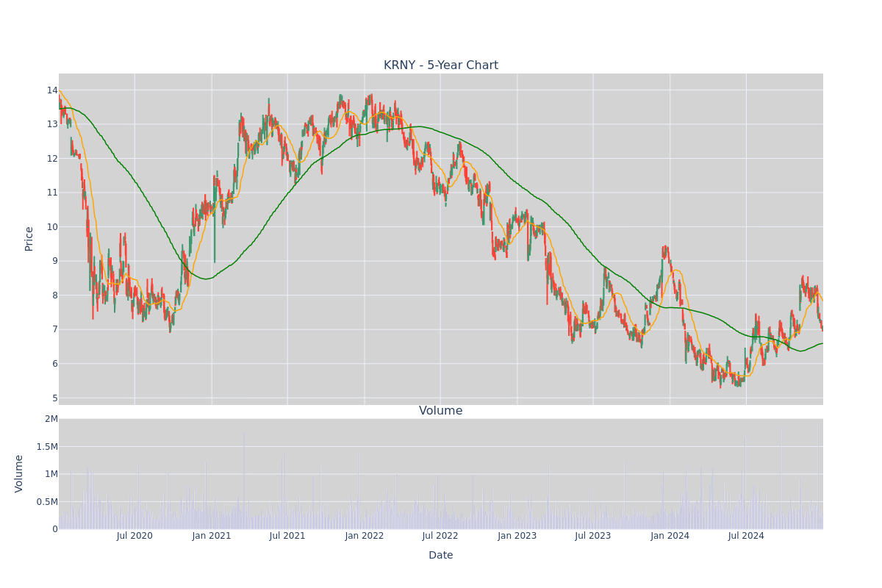Viewport: 882px width, 588px height.
Task: Select the rotated "Price" axis label
Action: [x=29, y=239]
